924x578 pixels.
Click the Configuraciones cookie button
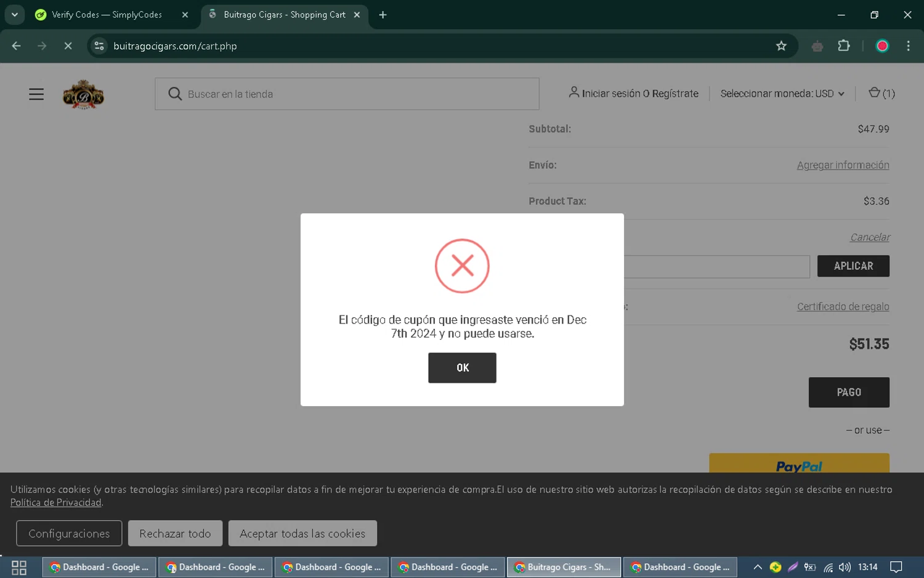pyautogui.click(x=69, y=534)
